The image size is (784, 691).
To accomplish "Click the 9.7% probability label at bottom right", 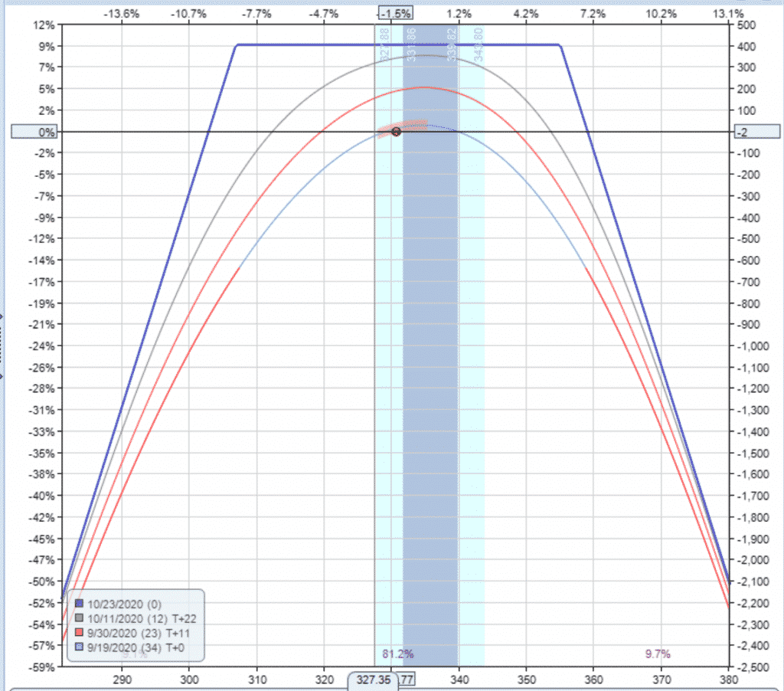I will (658, 653).
